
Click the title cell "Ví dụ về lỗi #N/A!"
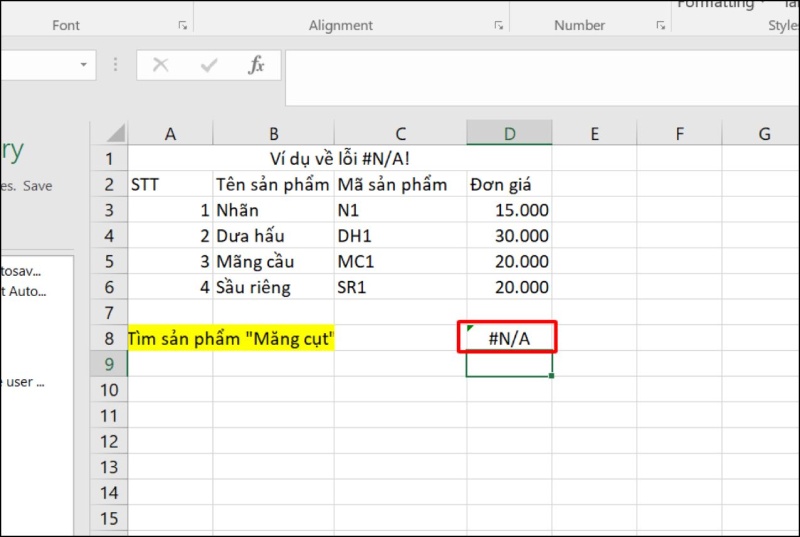click(340, 159)
